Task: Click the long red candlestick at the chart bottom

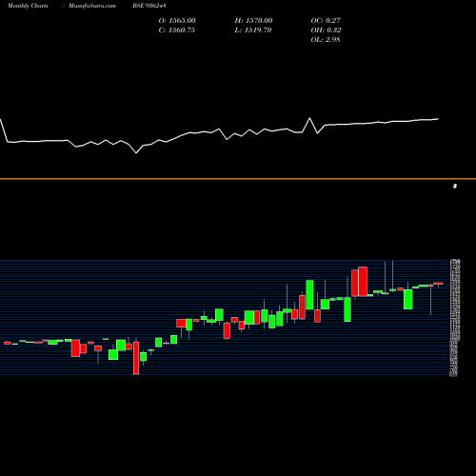Action: pos(136,358)
